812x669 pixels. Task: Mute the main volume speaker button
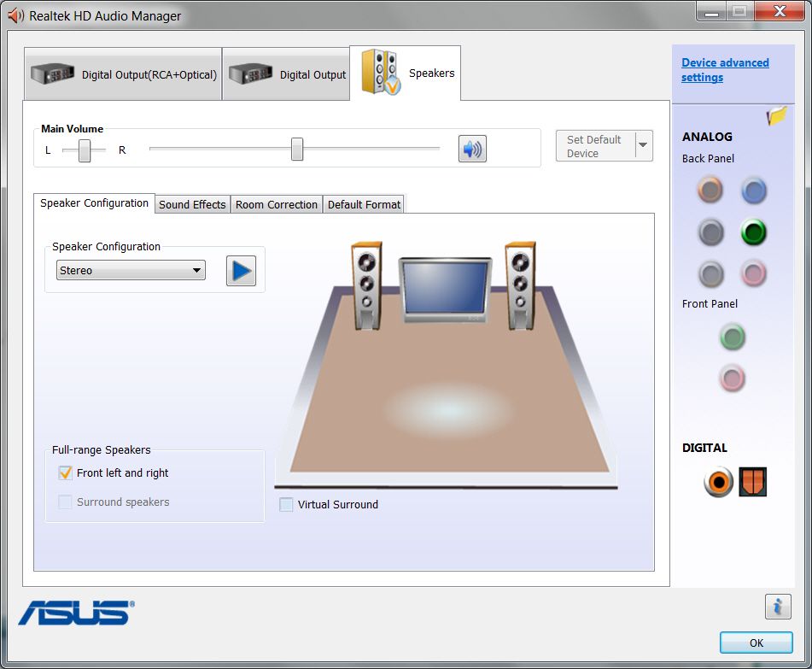[x=471, y=149]
